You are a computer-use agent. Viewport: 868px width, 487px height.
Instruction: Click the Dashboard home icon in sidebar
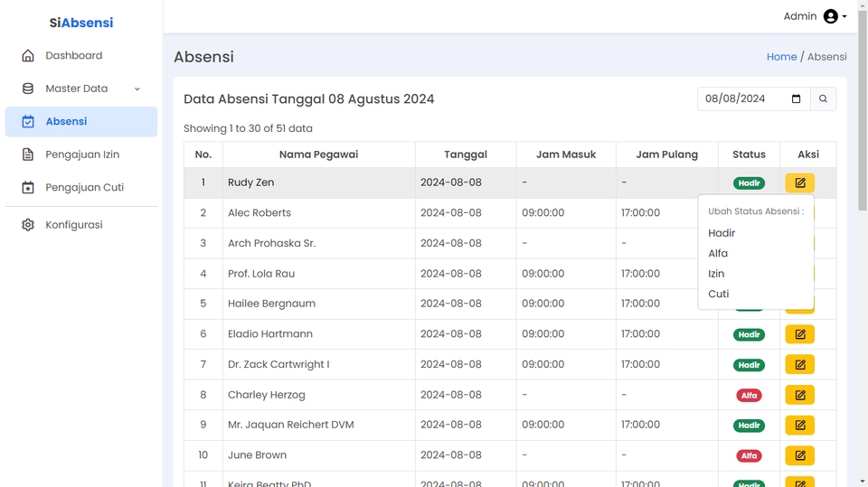28,56
